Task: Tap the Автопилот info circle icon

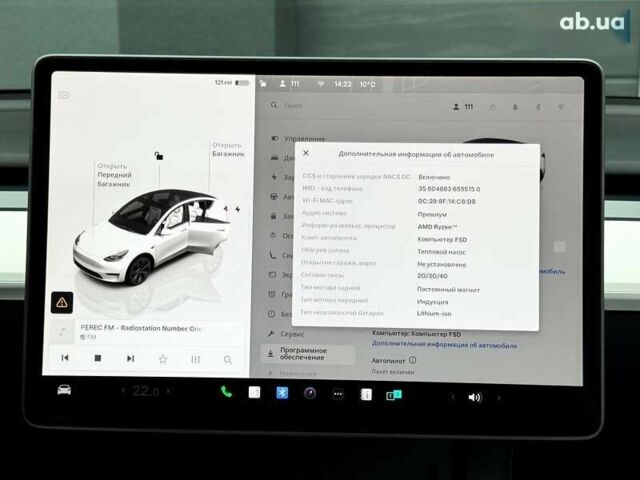Action: (412, 360)
